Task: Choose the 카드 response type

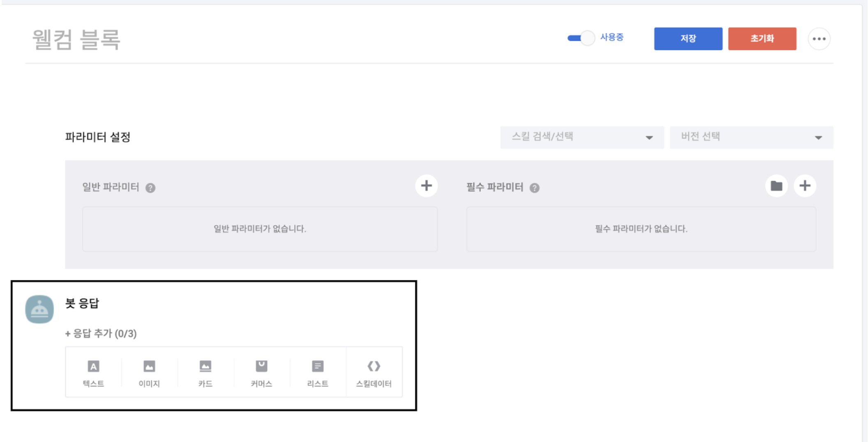Action: click(205, 372)
